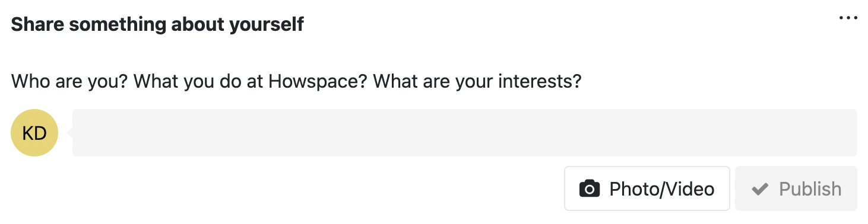
Task: Click "What you do at Howspace?" sentence
Action: click(x=252, y=81)
